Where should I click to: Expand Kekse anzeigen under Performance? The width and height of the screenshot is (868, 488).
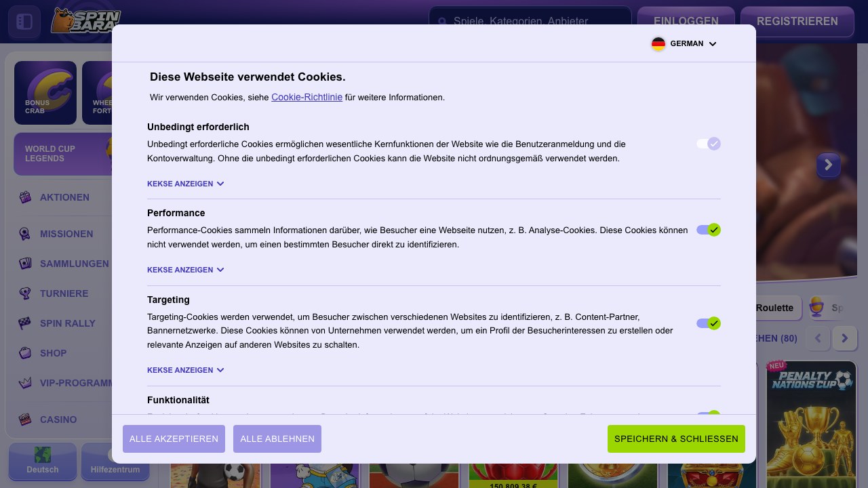(x=186, y=270)
